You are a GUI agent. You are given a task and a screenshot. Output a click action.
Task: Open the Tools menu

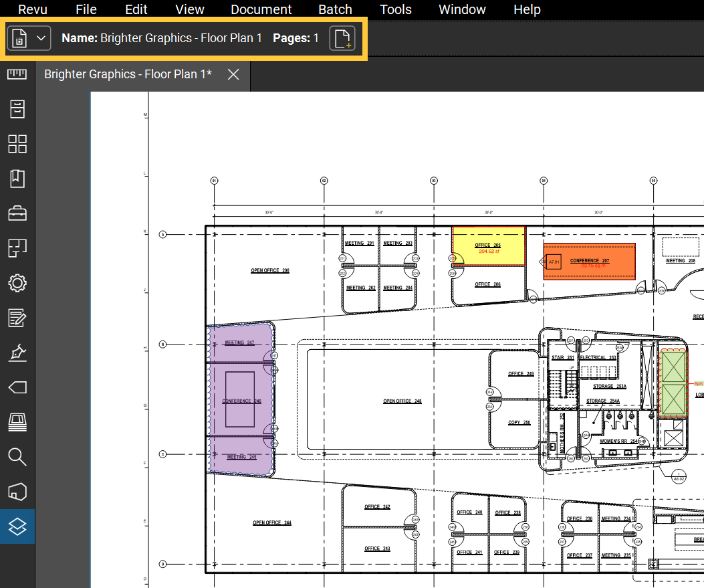point(396,9)
